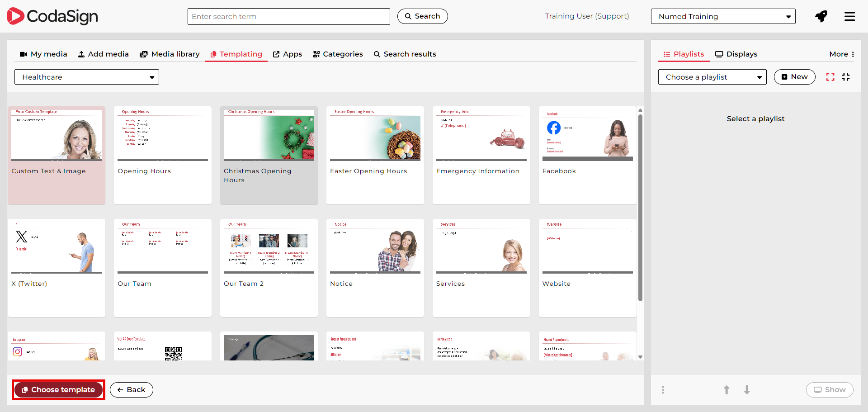Click the collapse panel icon
Screen dimensions: 868x412
pos(846,77)
